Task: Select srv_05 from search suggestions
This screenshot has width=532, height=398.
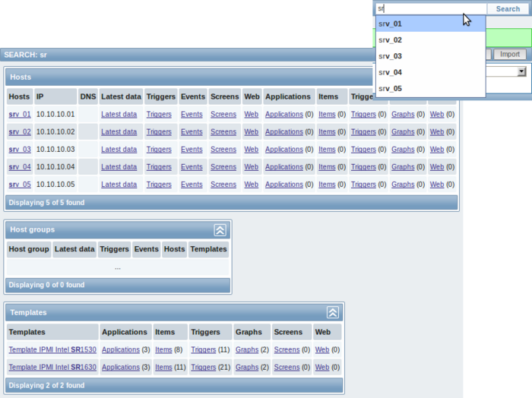Action: 431,88
